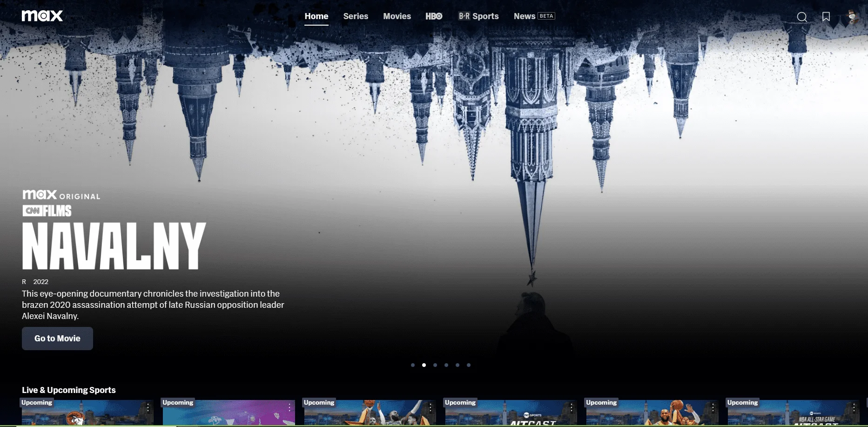Screen dimensions: 868x427
Task: Select the active second carousel dot
Action: (424, 365)
